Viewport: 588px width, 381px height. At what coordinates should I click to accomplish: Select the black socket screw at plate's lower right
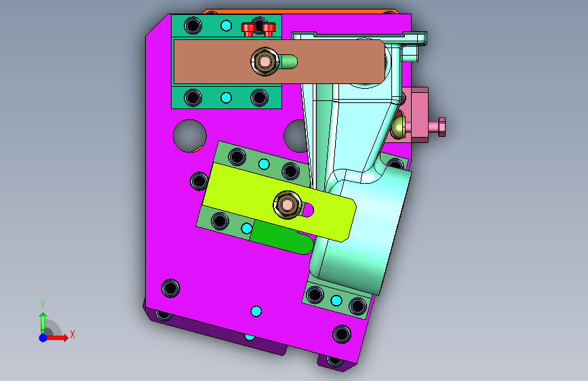pos(342,334)
